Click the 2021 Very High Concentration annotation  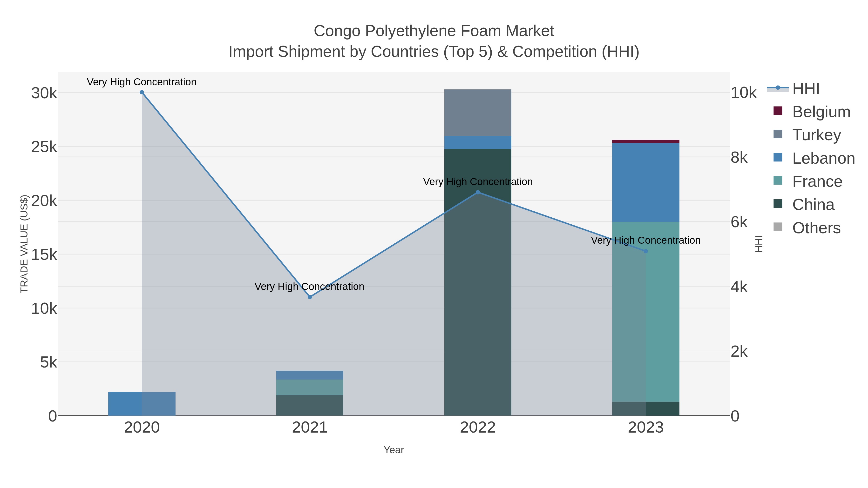[x=310, y=287]
